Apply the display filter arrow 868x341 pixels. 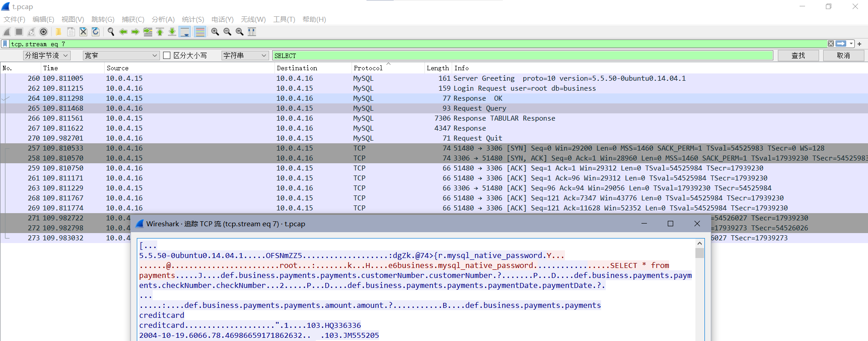coord(841,44)
